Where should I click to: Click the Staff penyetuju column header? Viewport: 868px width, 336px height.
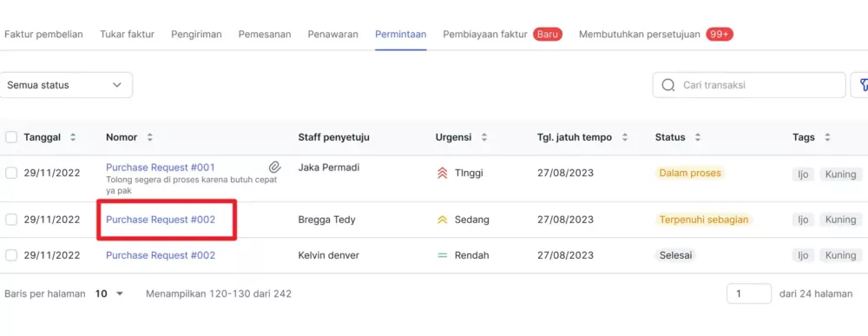[334, 137]
